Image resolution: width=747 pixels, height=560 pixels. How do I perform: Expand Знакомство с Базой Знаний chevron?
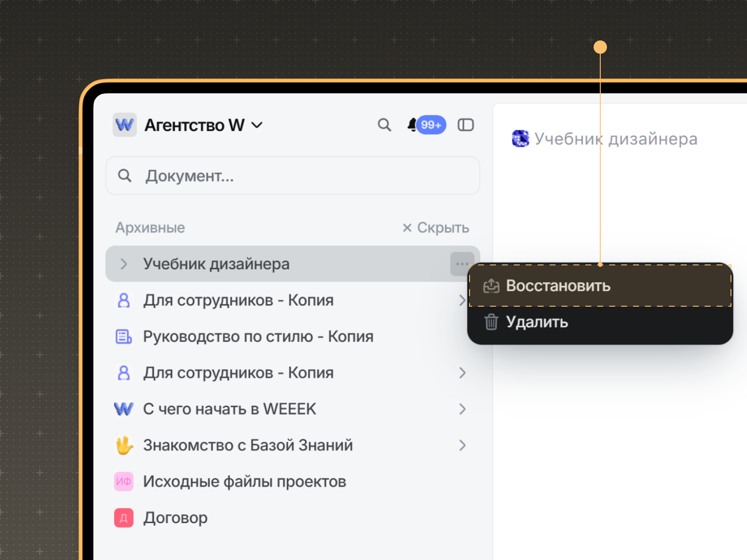[462, 445]
